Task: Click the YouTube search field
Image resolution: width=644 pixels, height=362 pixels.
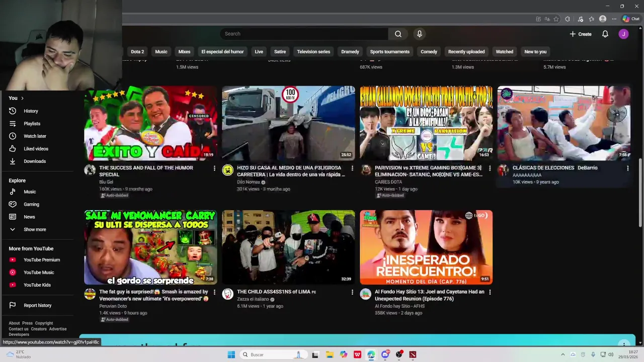Action: tap(304, 34)
